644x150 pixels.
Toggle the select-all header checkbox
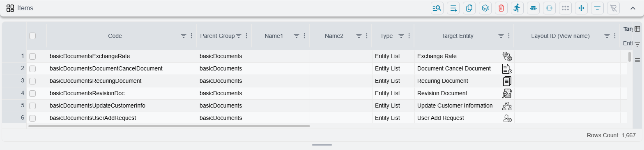click(32, 36)
